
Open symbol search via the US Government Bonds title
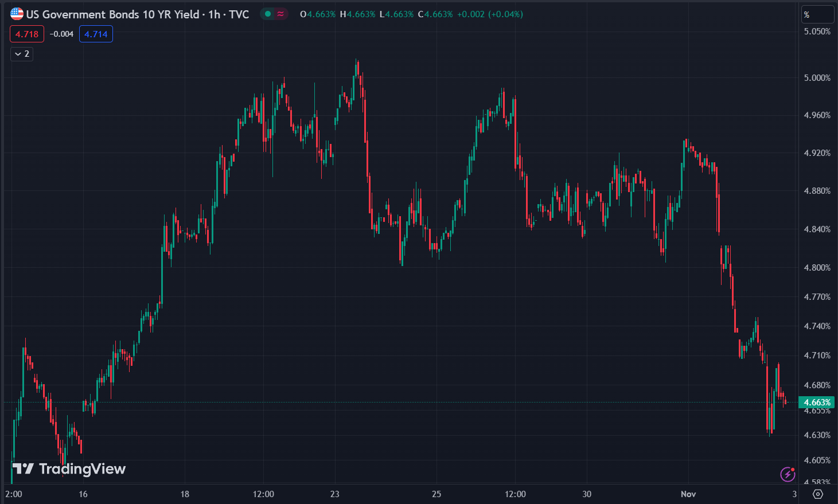pyautogui.click(x=112, y=14)
